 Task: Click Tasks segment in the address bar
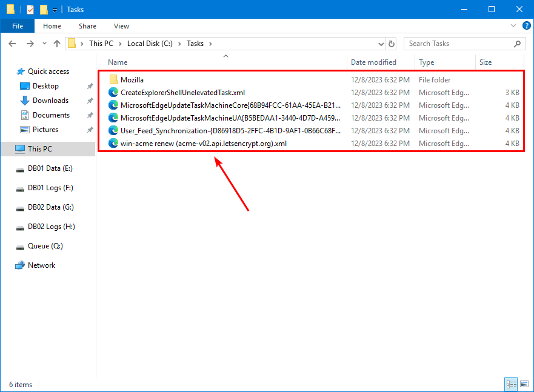[x=195, y=44]
